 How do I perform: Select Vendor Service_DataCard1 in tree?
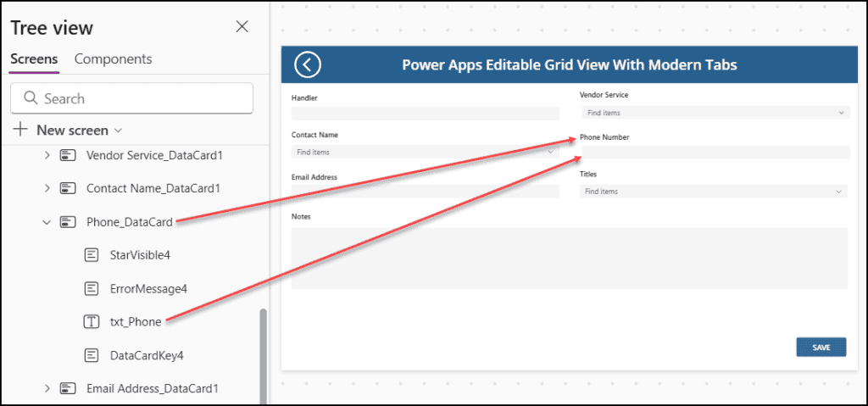click(154, 156)
